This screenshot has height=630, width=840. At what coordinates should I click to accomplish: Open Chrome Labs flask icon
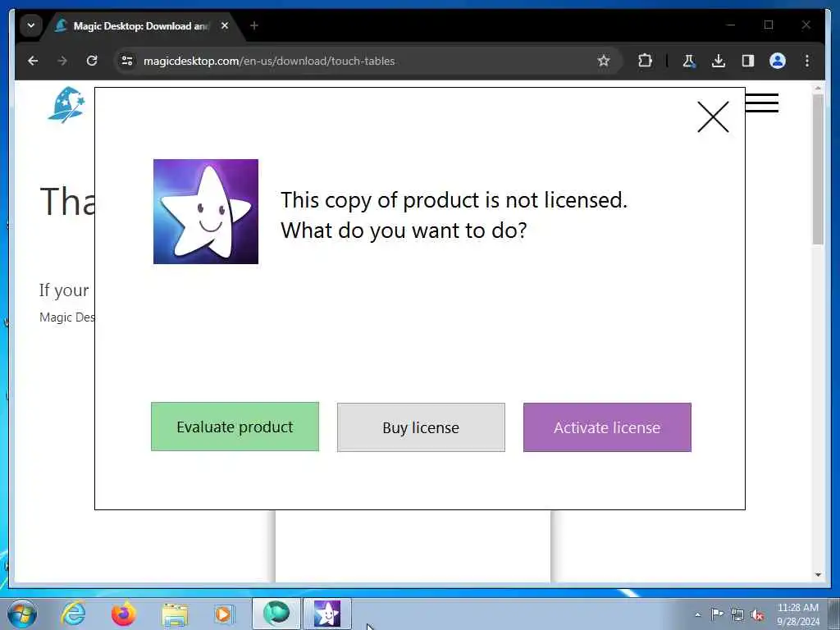(689, 61)
